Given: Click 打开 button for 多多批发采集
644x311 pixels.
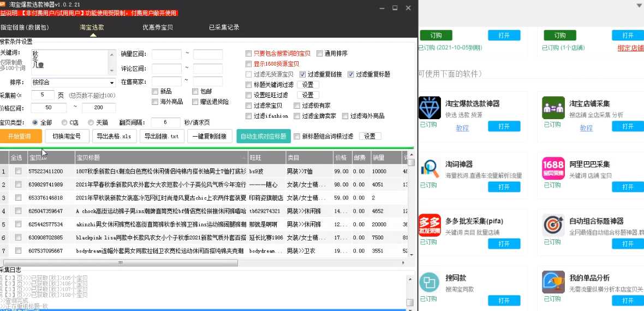Looking at the screenshot, I should coord(504,244).
